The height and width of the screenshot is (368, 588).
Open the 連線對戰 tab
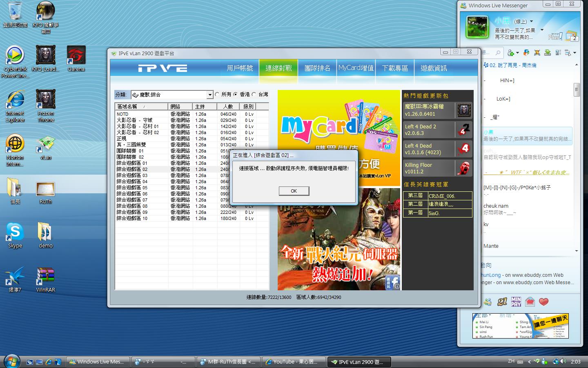[x=278, y=68]
